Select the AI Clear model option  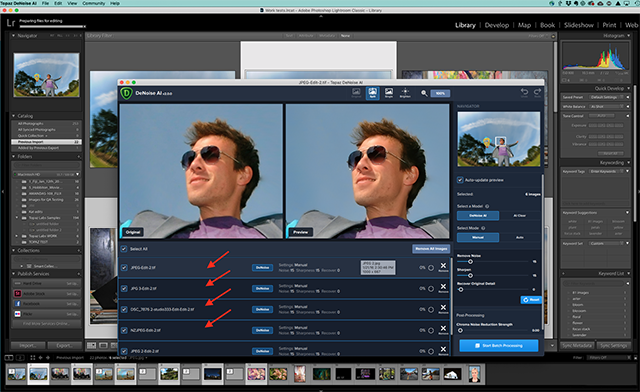point(520,215)
